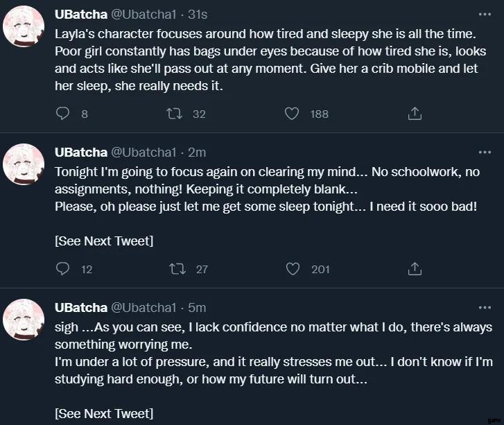Open UBatcha avatar on the first tweet

tap(24, 27)
